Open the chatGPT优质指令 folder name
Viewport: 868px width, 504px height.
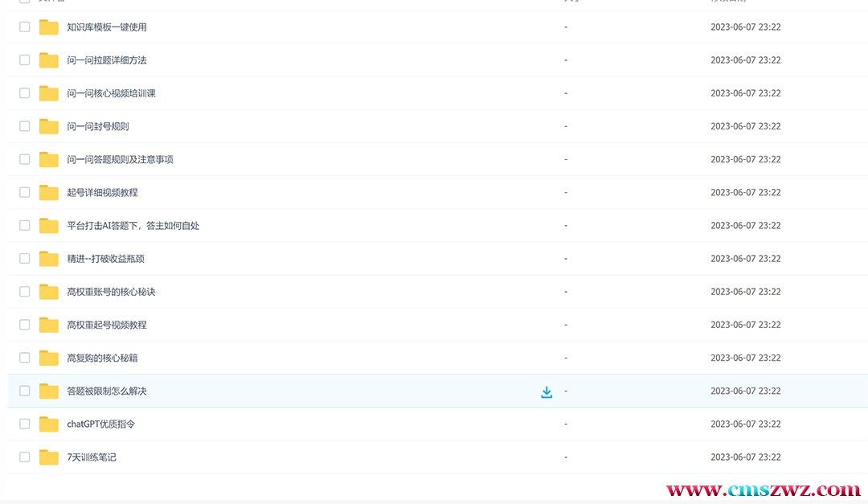coord(100,424)
